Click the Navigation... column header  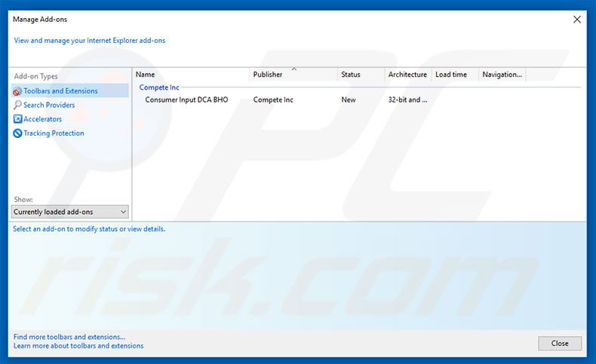[502, 75]
